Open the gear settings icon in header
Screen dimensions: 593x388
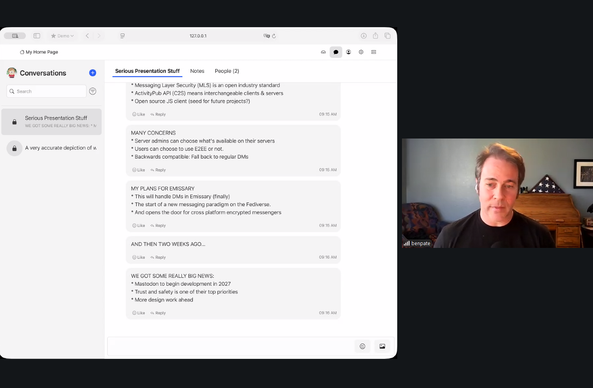[361, 52]
